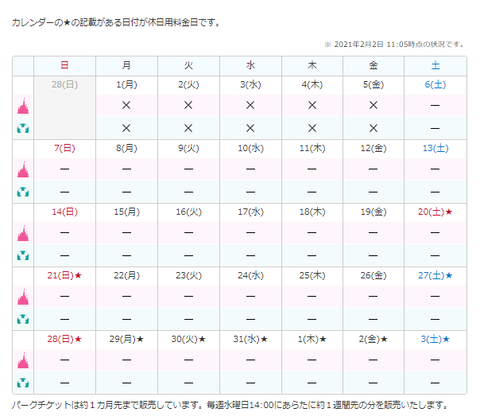This screenshot has width=480, height=420.
Task: Select the date 17(水)
Action: (x=250, y=212)
